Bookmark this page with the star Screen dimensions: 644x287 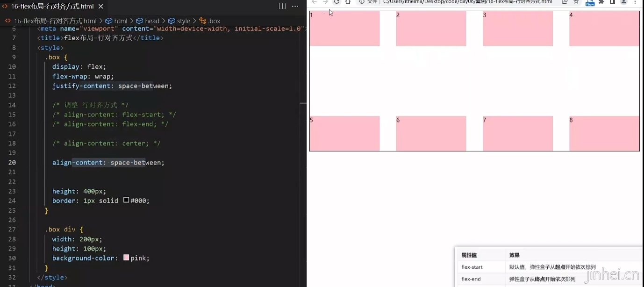click(576, 2)
